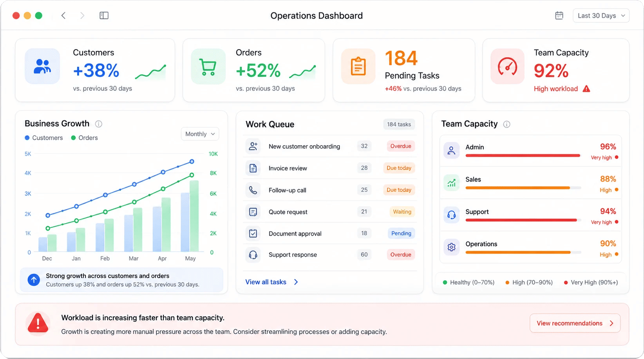Click the May orders bar in chart
The image size is (644, 359).
click(194, 216)
